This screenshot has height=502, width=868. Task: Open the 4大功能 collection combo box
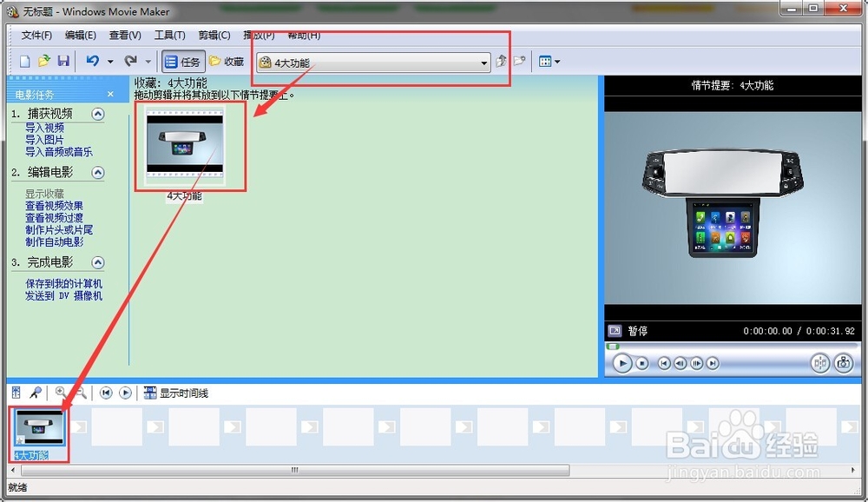point(373,63)
